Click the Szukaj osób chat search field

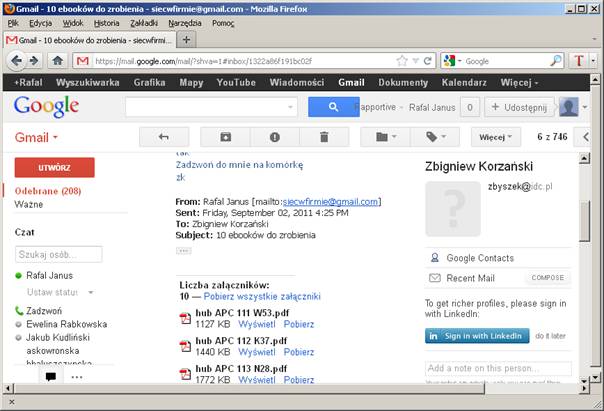[x=59, y=254]
